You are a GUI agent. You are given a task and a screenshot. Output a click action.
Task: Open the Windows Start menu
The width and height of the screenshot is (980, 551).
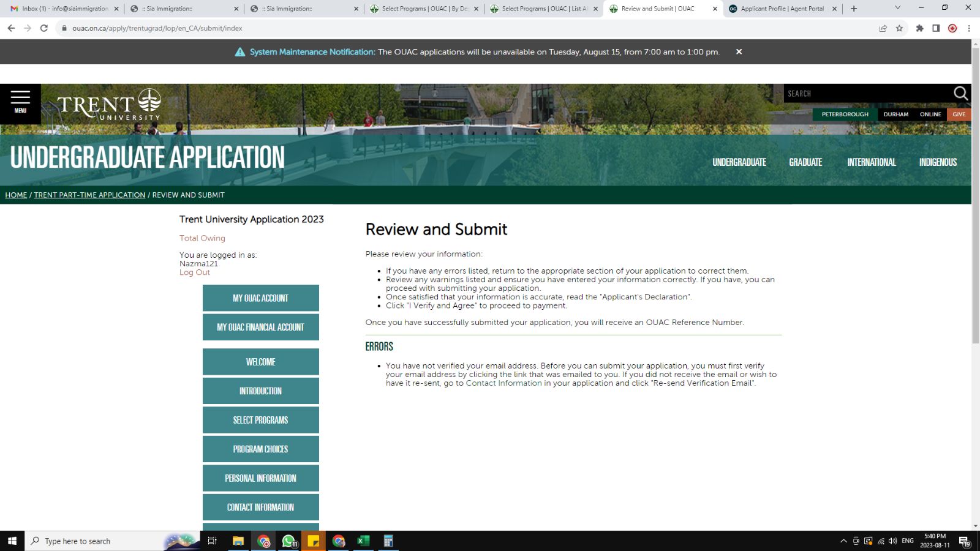coord(12,541)
